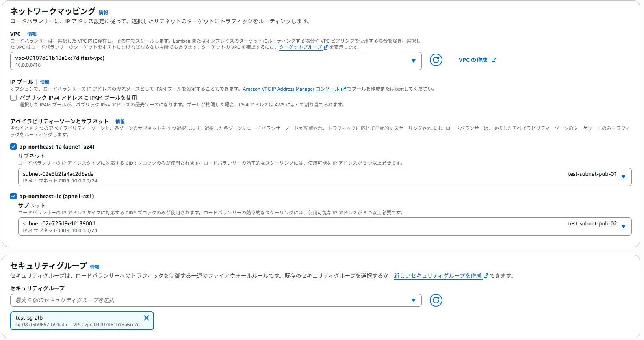The height and width of the screenshot is (340, 644).
Task: Open the VPC selection dropdown
Action: [x=216, y=61]
